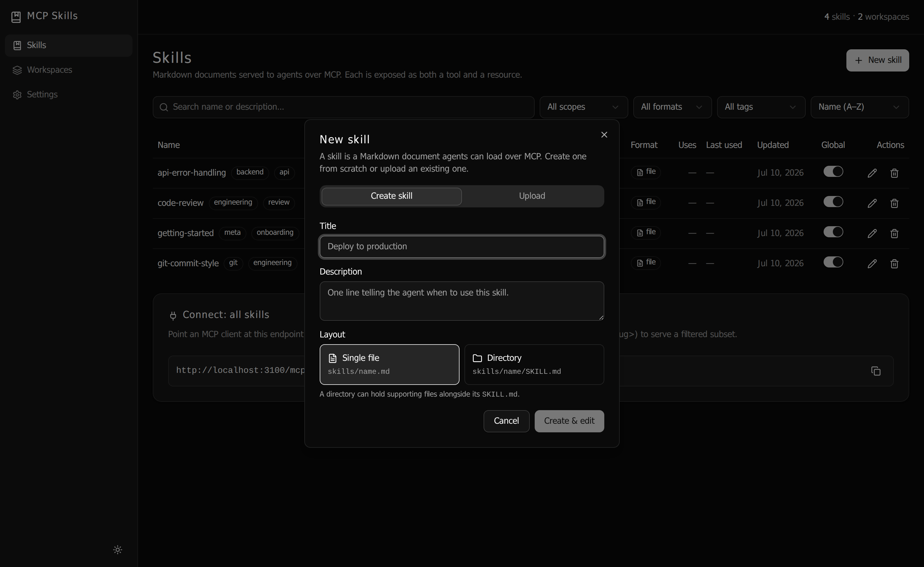Click Create & edit button

coord(569,421)
